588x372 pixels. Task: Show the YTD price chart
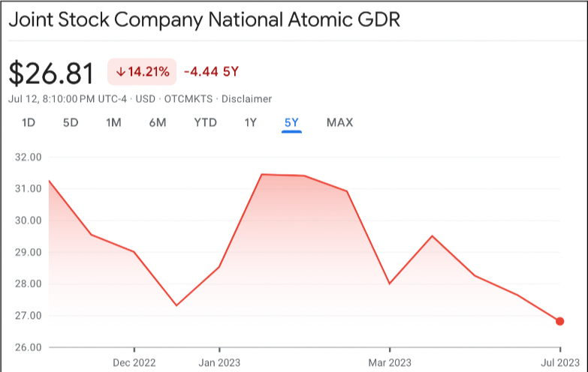(206, 122)
